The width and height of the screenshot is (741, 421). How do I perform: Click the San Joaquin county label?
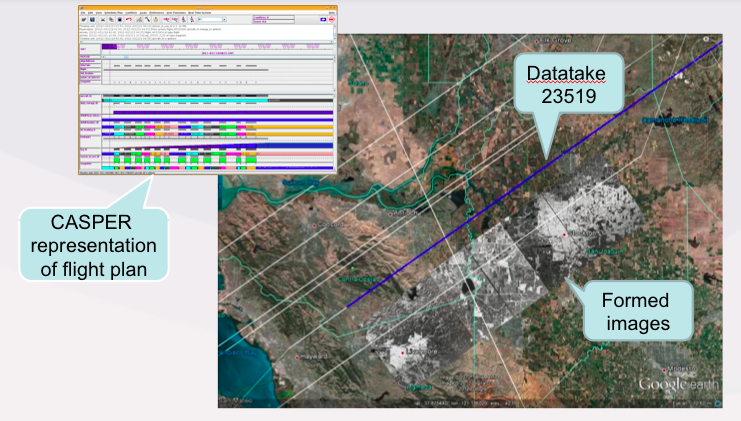pos(605,251)
